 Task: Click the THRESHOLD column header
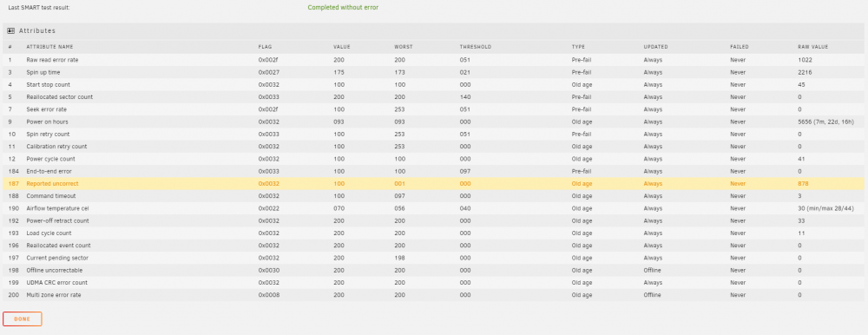point(476,47)
